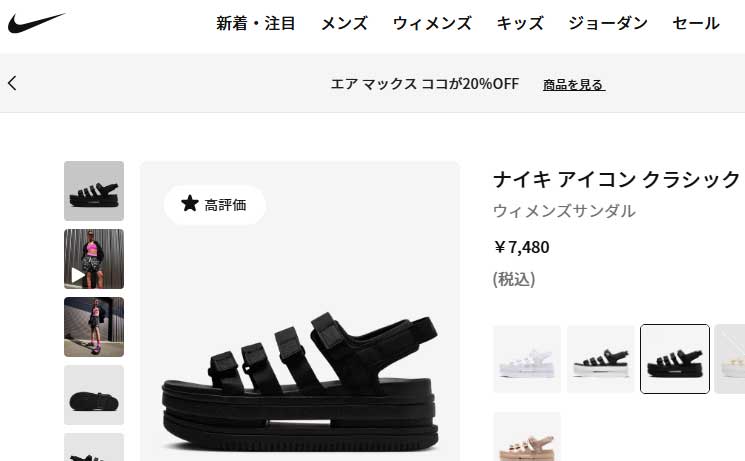Select the black and white sole colorway

601,359
